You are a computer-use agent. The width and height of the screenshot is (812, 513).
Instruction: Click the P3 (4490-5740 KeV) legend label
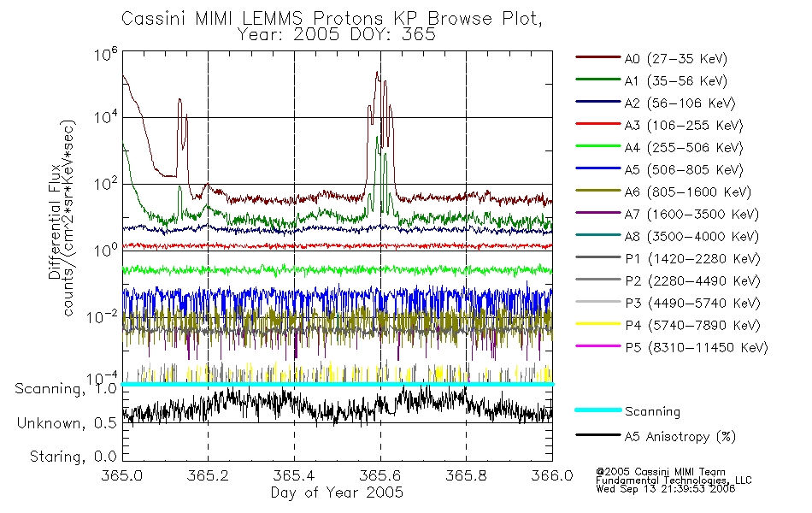[692, 304]
